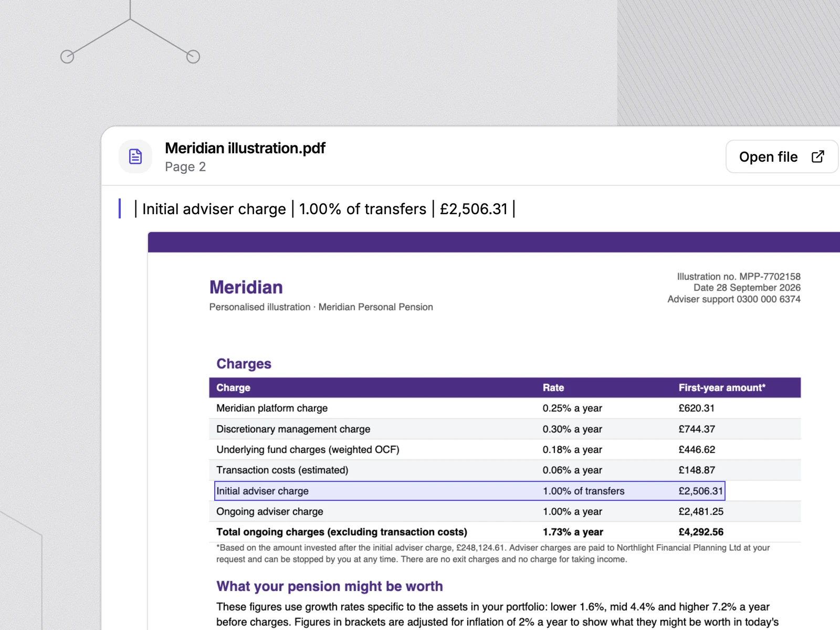The image size is (840, 630).
Task: Click the £148.87 amount
Action: click(x=697, y=470)
